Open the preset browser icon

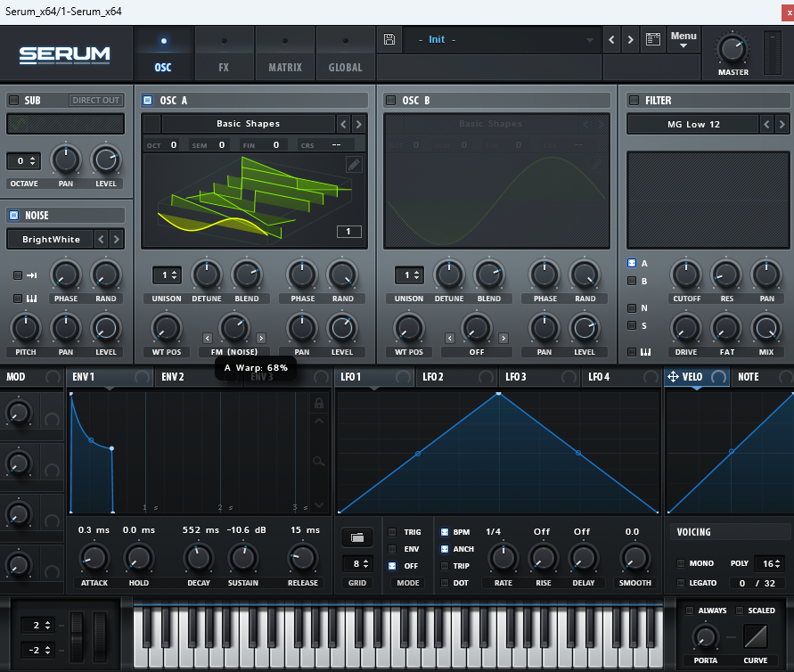(652, 39)
